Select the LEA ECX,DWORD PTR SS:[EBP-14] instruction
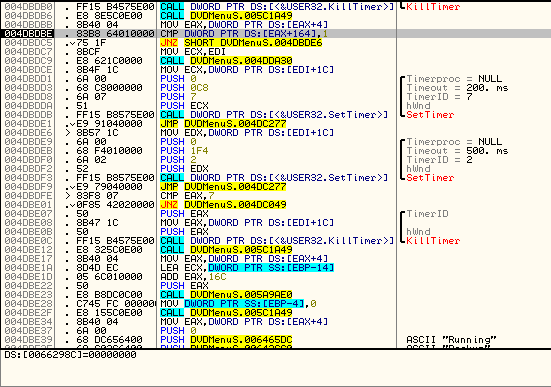 pyautogui.click(x=247, y=268)
